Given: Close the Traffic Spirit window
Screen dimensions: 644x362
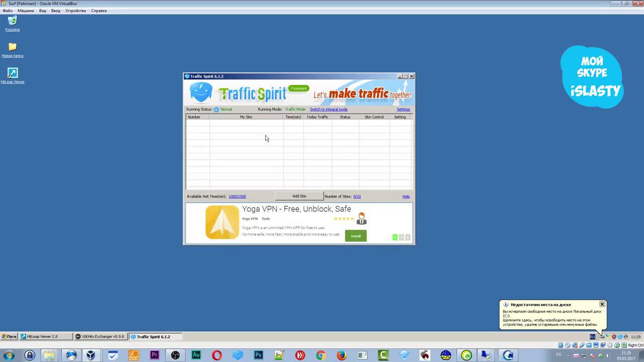Looking at the screenshot, I should click(x=412, y=76).
